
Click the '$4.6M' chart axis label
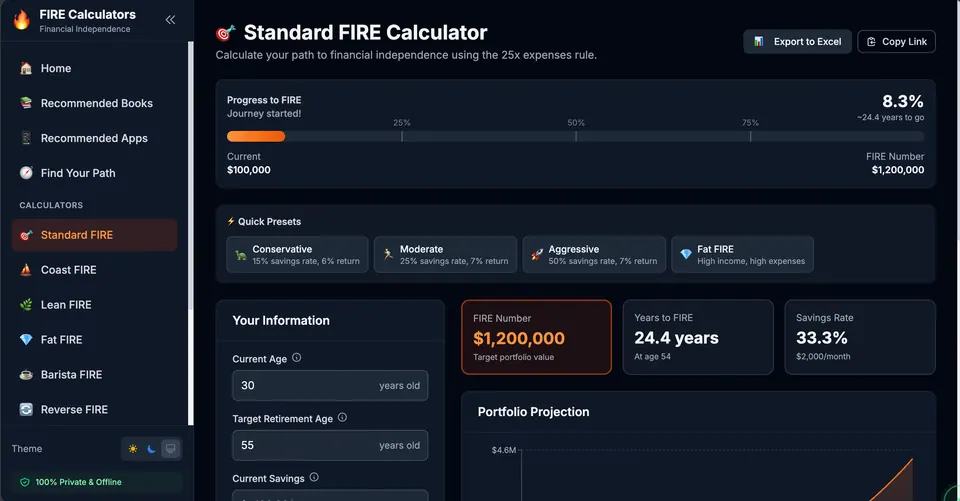coord(503,450)
